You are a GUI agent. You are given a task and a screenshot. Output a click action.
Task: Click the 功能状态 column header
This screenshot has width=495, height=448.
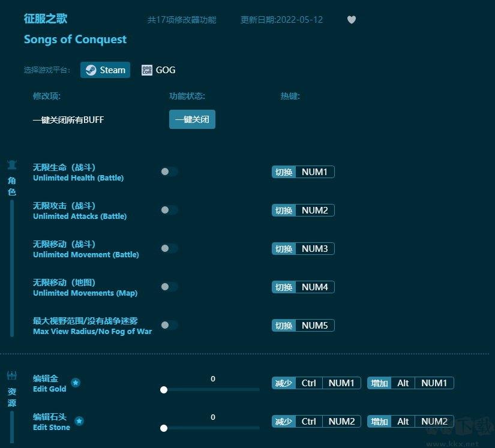(187, 96)
